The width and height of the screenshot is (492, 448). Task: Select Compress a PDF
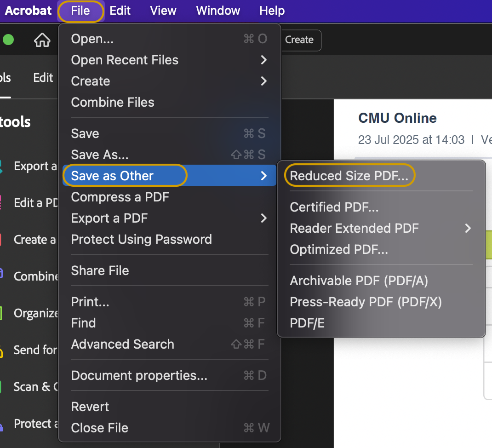click(x=120, y=197)
